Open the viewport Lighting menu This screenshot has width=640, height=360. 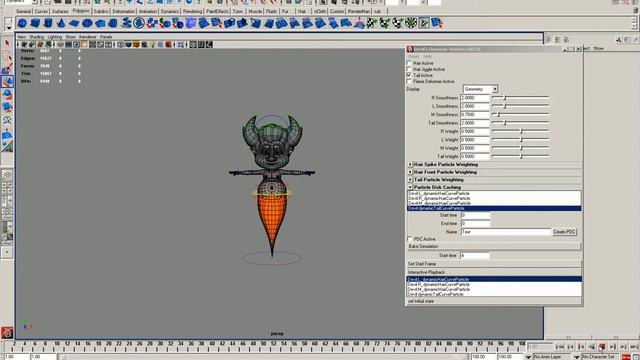click(x=55, y=37)
